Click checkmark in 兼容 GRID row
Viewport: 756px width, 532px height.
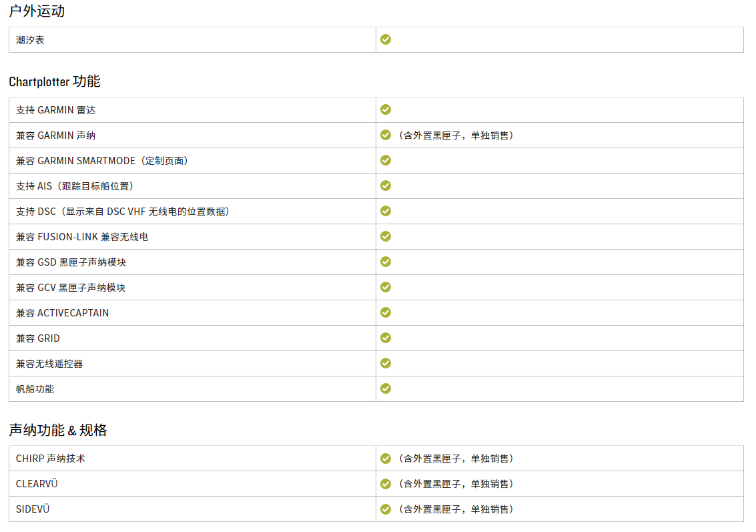click(x=386, y=338)
